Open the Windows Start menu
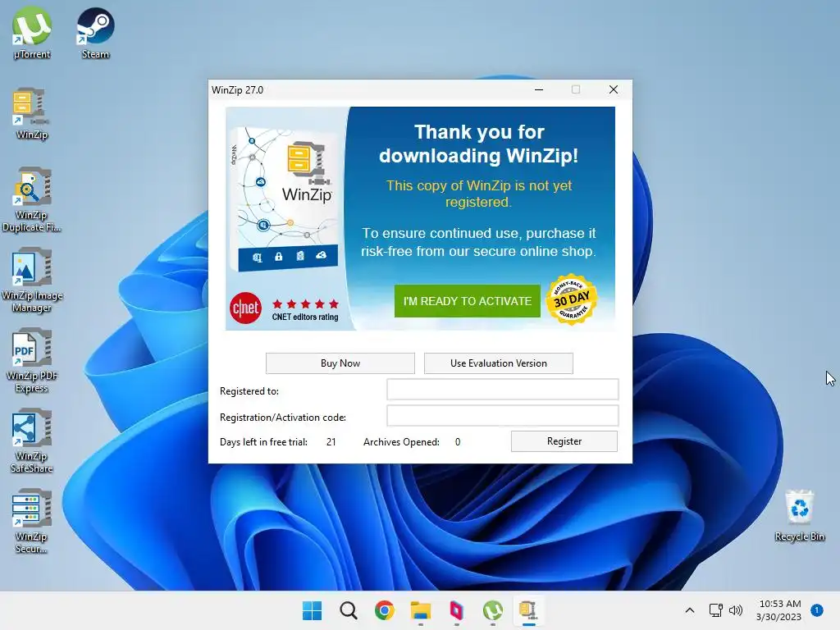 click(x=313, y=610)
